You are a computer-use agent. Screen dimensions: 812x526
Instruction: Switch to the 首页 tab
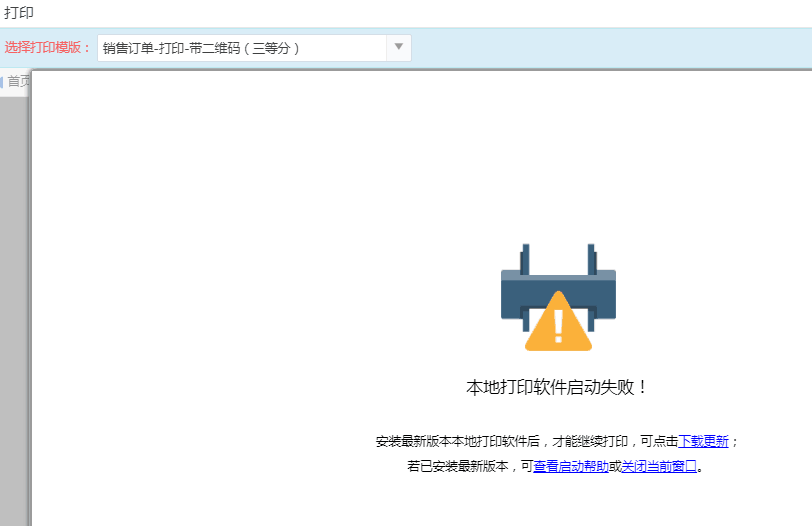18,82
